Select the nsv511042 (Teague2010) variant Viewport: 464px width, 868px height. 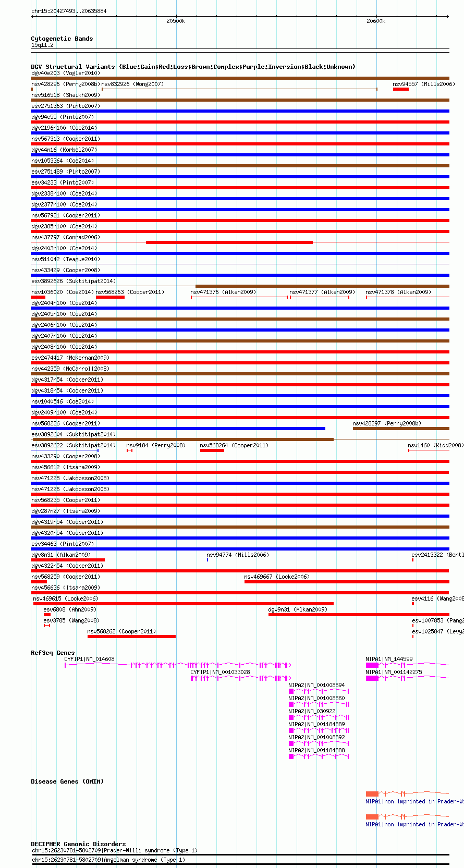65,259
